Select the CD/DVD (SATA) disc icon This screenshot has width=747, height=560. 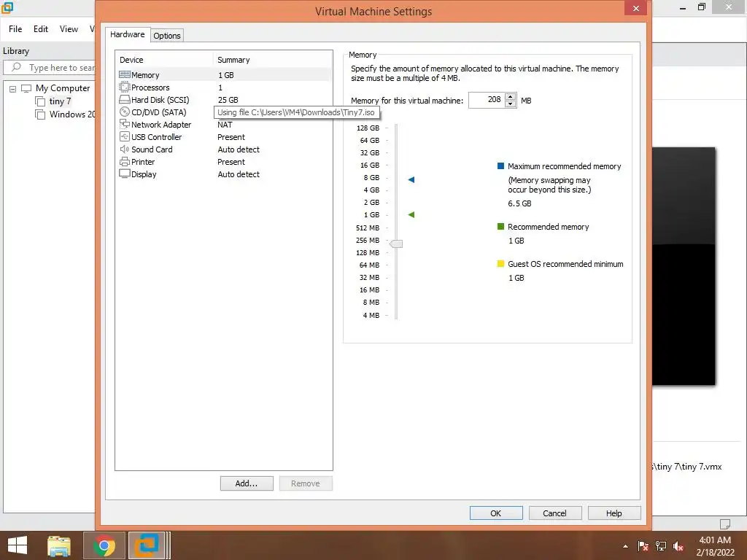124,112
